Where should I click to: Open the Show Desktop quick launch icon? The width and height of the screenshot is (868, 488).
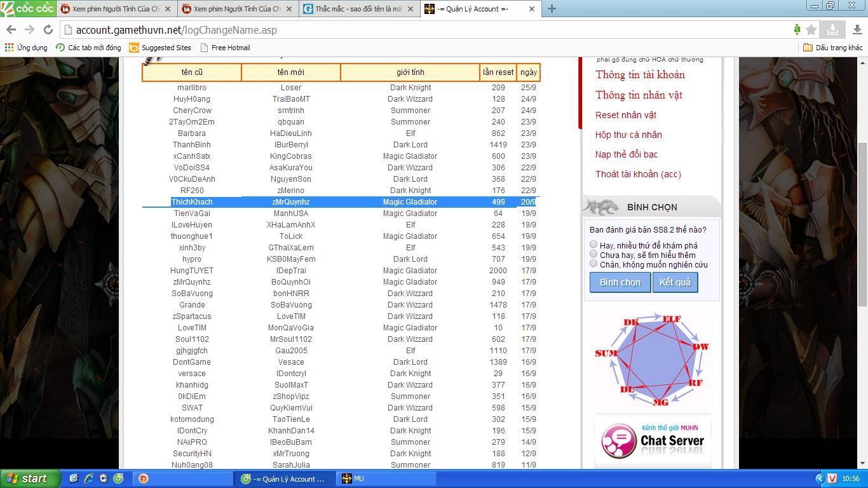(x=74, y=478)
